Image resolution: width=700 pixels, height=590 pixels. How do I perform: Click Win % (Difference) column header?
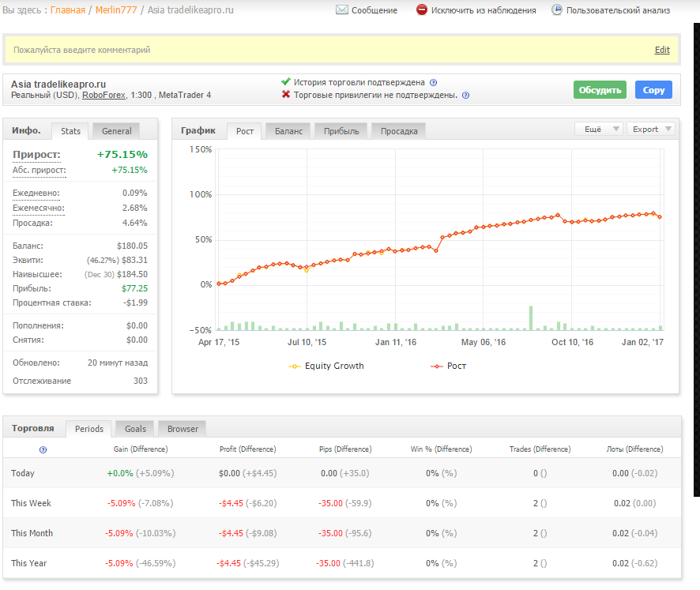[x=441, y=449]
